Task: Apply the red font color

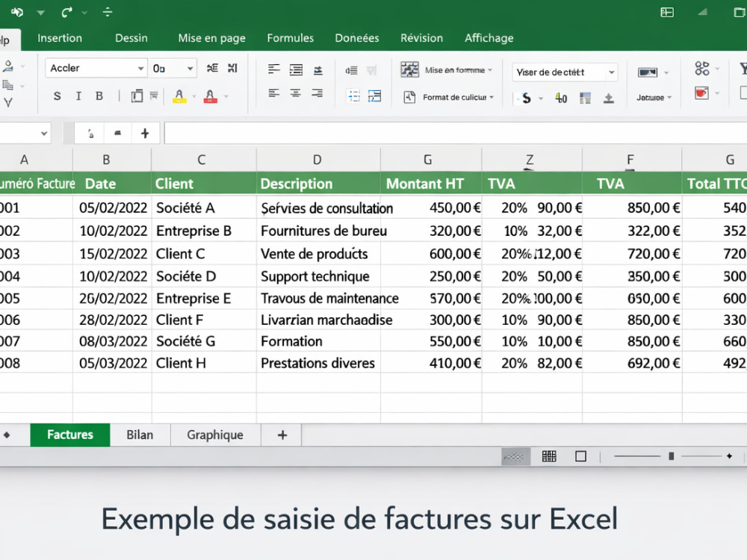Action: (210, 96)
